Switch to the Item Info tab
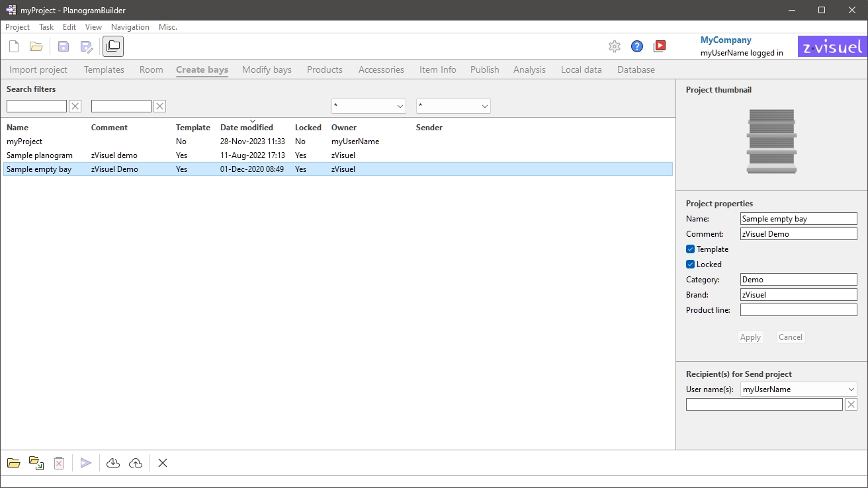 click(x=438, y=69)
